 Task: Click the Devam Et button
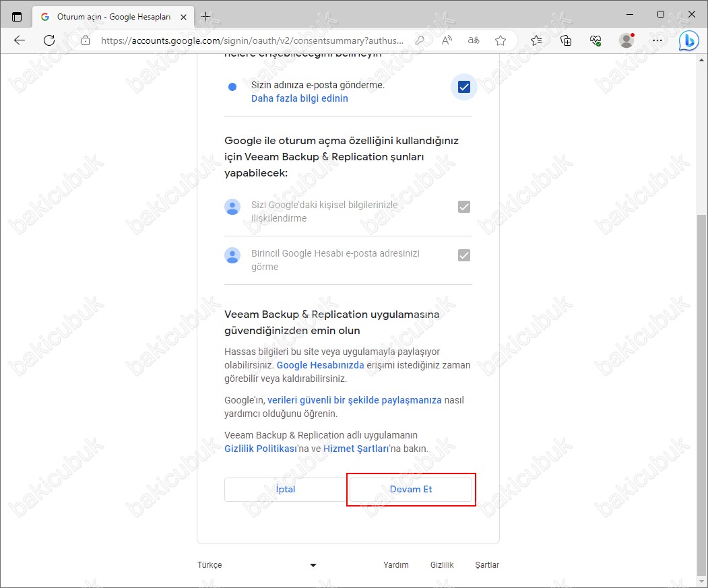click(x=411, y=490)
